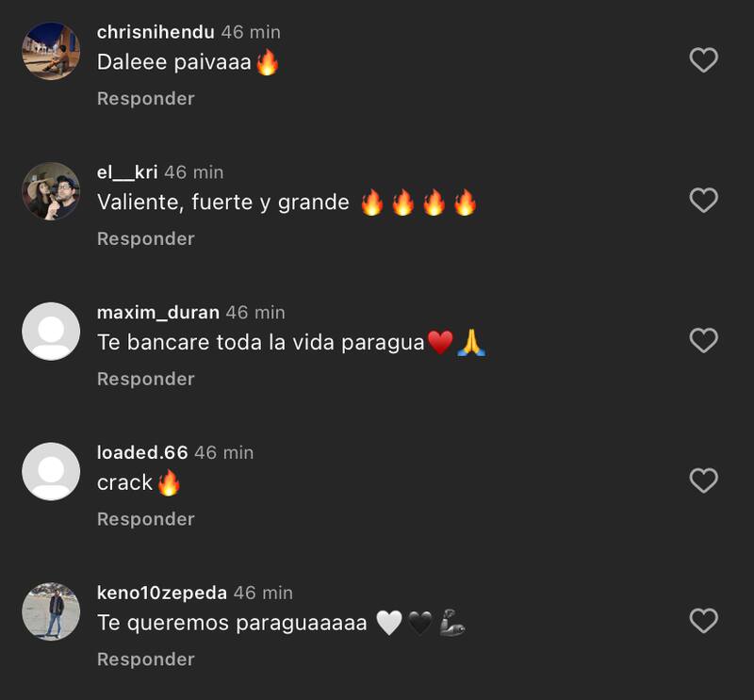Reply to keno10zepeda's comment
The height and width of the screenshot is (700, 754).
(x=146, y=659)
